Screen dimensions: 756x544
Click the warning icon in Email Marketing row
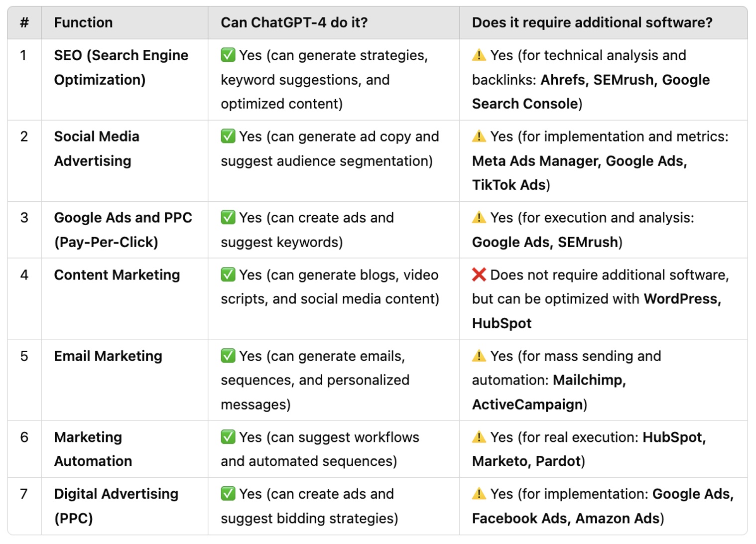[x=479, y=356]
